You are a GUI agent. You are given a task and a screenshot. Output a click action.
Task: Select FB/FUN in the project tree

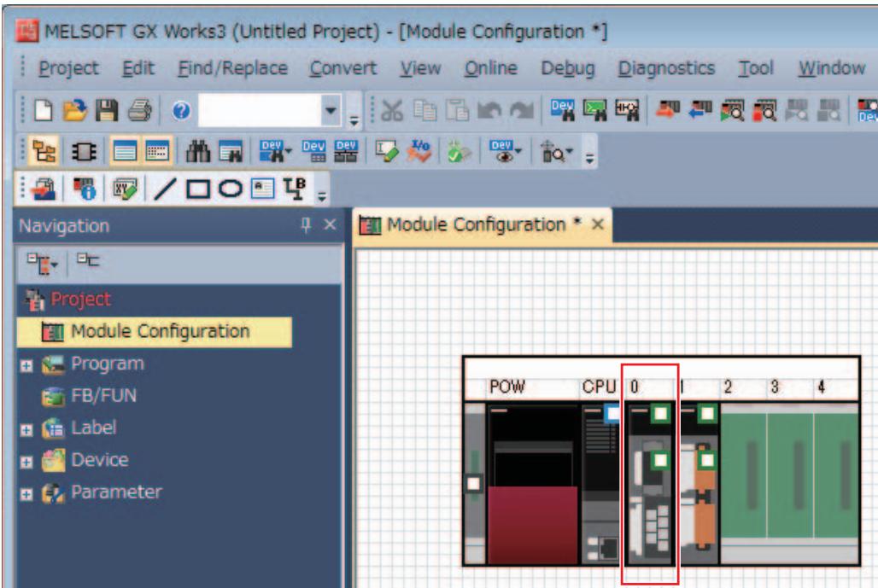pos(103,395)
